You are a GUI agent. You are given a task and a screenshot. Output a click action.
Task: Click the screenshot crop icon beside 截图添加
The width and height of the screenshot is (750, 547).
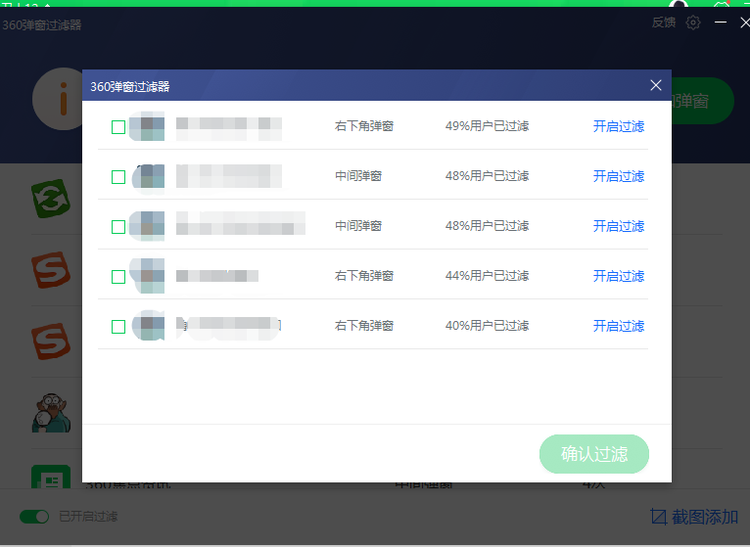click(658, 517)
